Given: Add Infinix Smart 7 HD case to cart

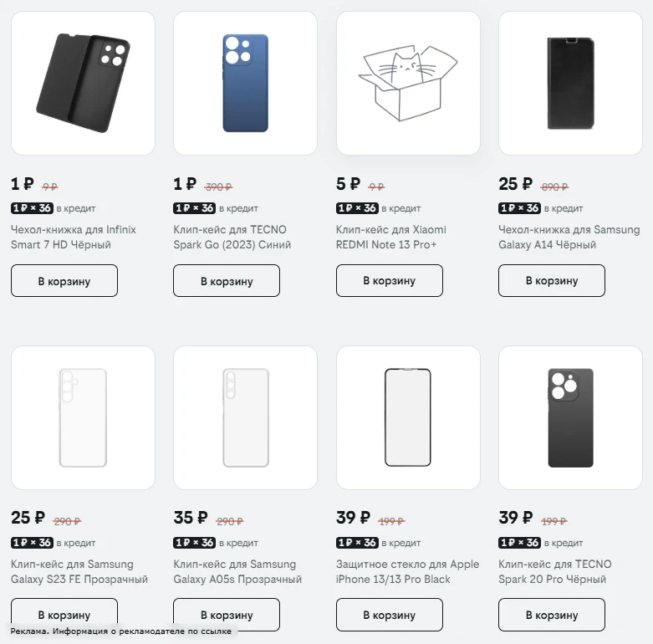Looking at the screenshot, I should tap(64, 281).
